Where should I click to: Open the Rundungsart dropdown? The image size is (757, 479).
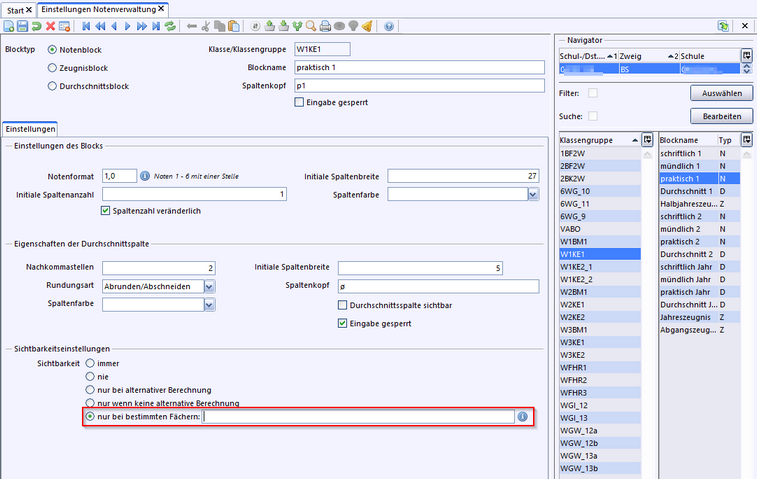pos(209,286)
